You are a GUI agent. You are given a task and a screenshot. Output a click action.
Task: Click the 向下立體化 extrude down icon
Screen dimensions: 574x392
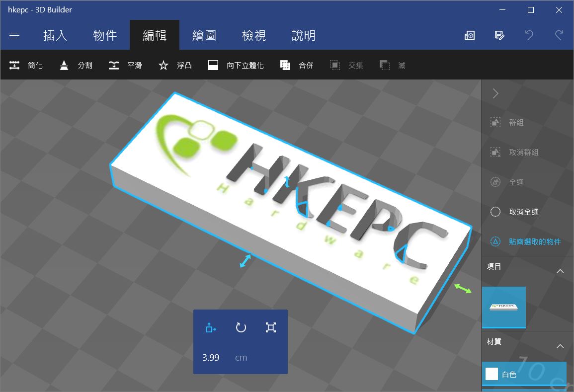213,65
